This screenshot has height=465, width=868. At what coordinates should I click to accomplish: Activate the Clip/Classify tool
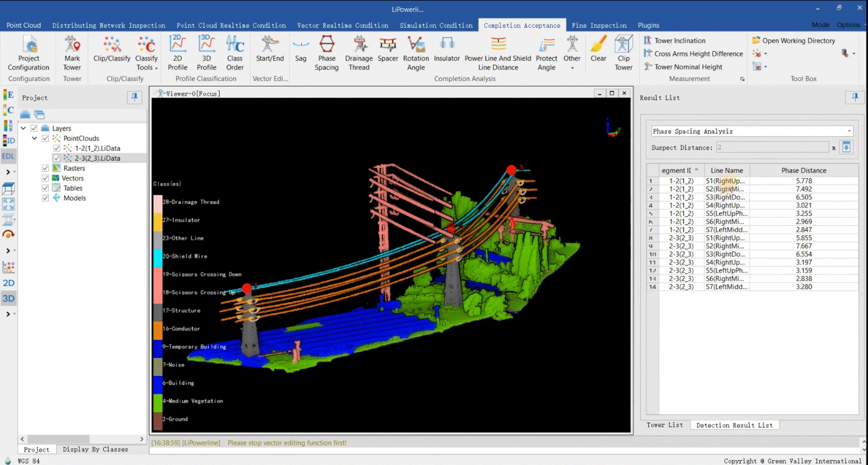(112, 50)
